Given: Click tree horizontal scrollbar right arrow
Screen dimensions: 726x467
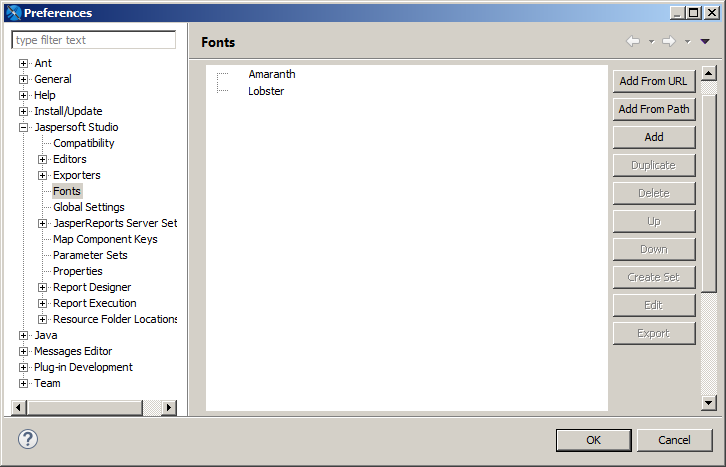Looking at the screenshot, I should pos(169,407).
